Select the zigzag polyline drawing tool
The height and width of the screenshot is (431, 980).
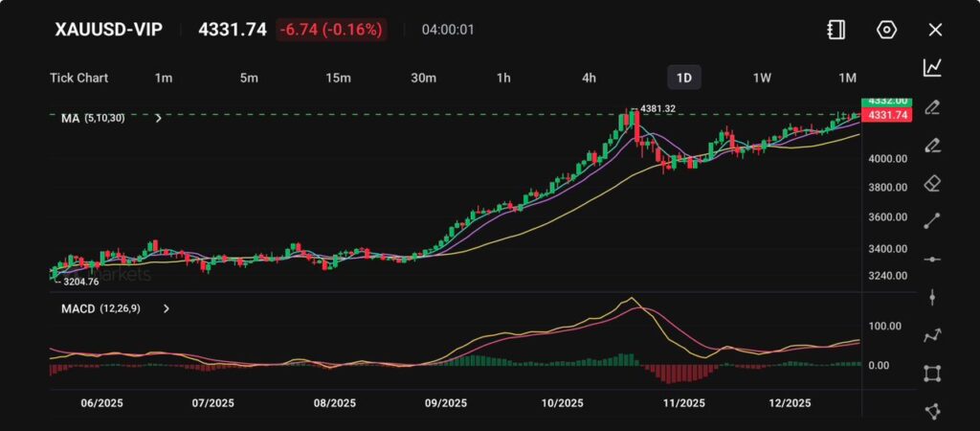pyautogui.click(x=932, y=335)
